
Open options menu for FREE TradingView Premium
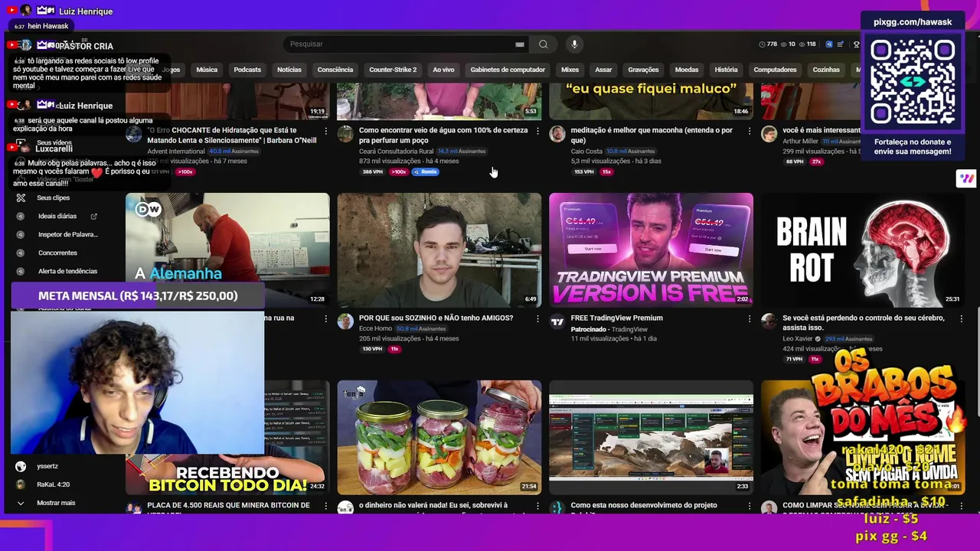(x=750, y=319)
